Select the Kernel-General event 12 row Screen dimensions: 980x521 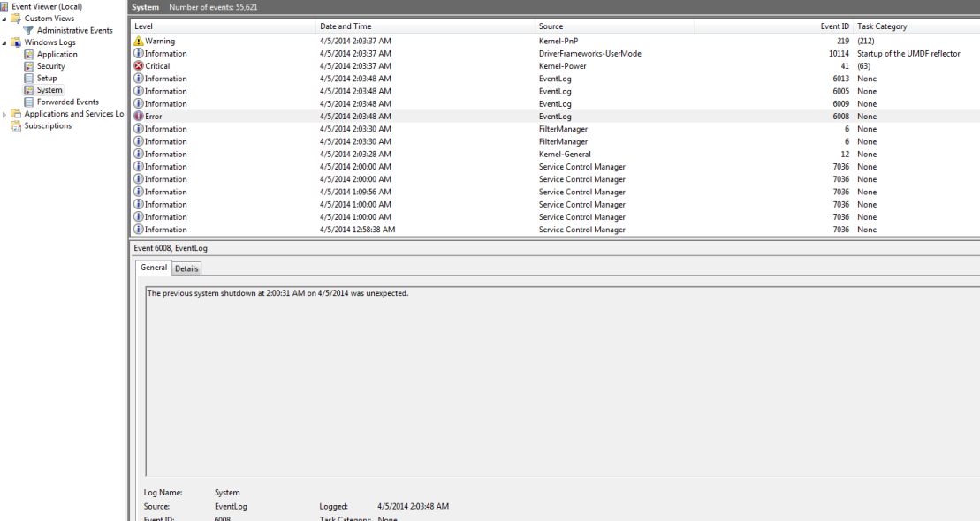[566, 155]
